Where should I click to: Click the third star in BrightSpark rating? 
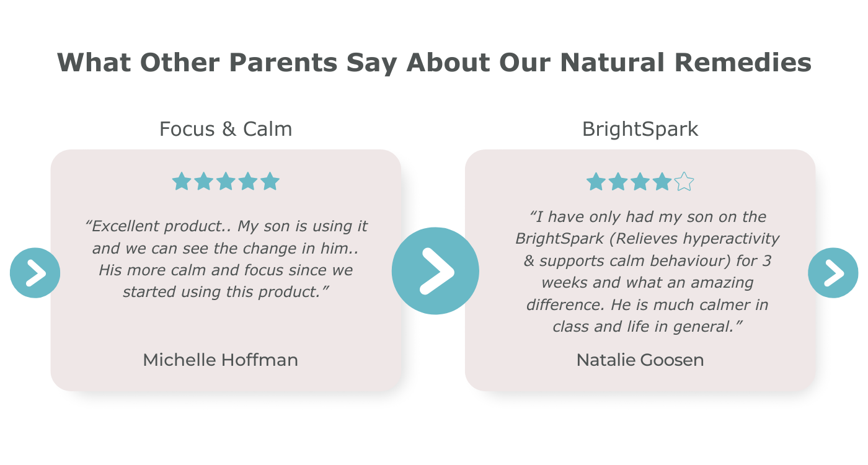click(x=640, y=182)
